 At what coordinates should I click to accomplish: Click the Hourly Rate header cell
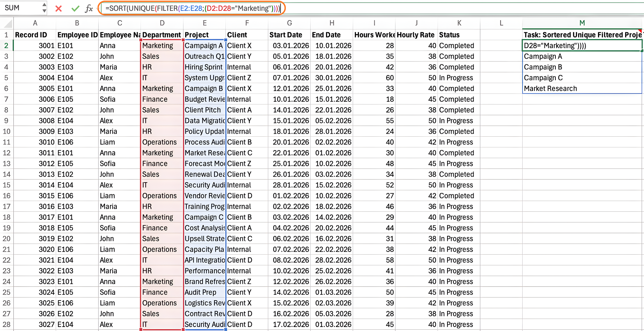(416, 35)
